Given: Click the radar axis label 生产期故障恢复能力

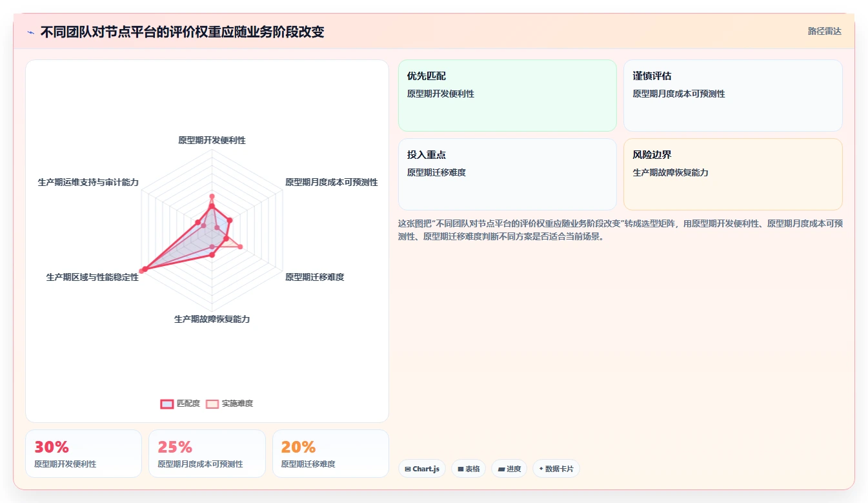Looking at the screenshot, I should pos(212,319).
